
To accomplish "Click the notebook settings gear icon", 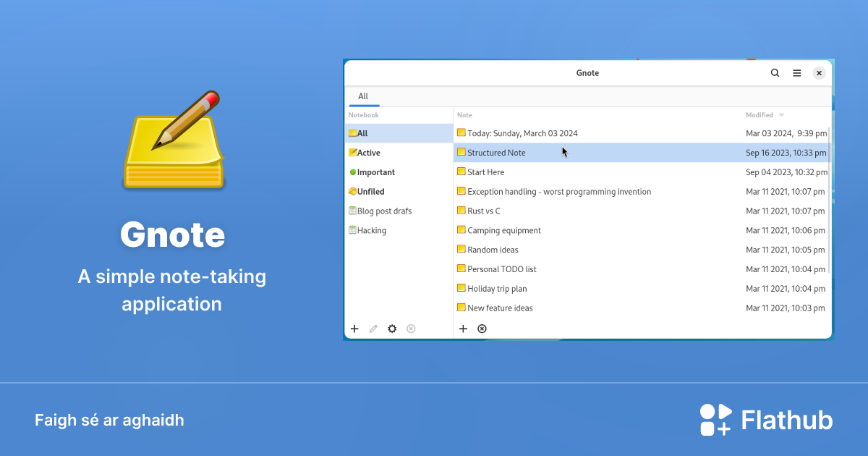I will [x=392, y=329].
